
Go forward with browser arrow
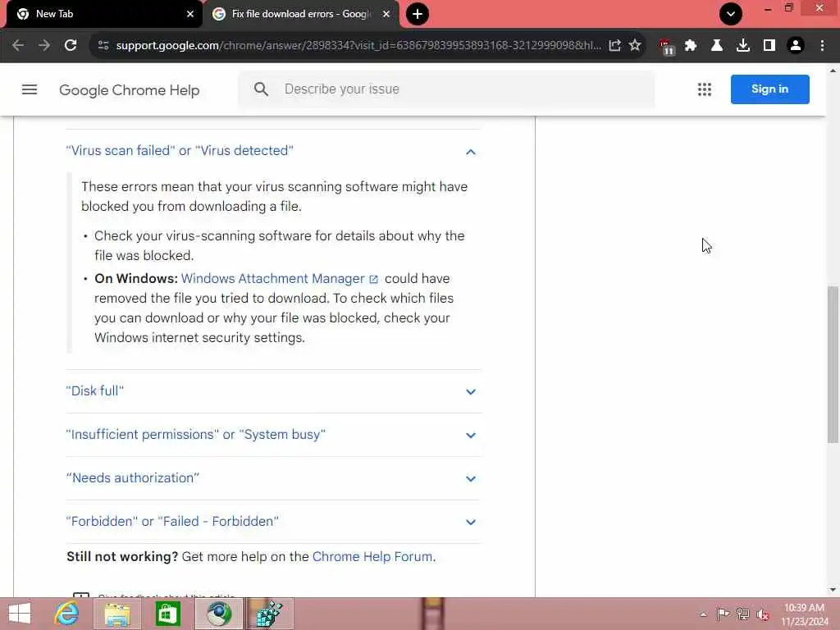[x=44, y=46]
